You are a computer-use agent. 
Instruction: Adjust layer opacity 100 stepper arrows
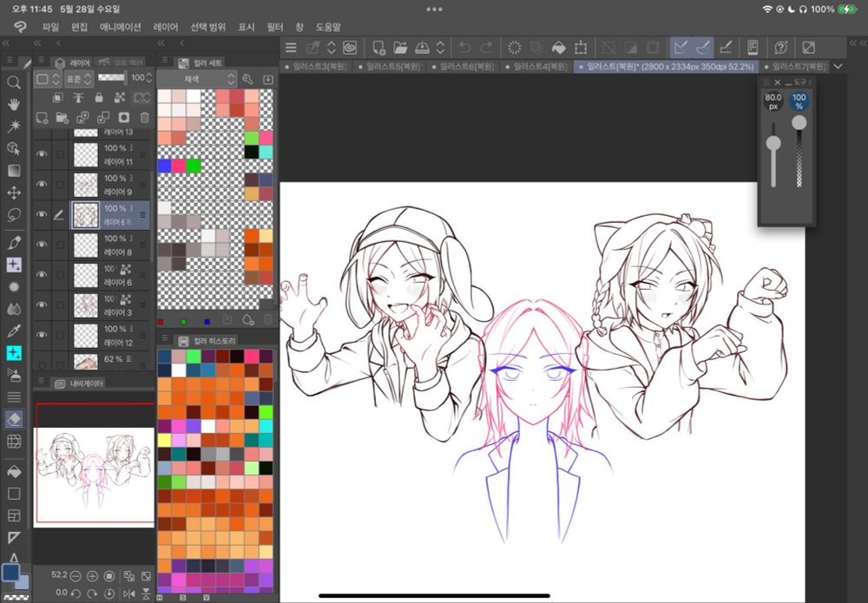(149, 78)
